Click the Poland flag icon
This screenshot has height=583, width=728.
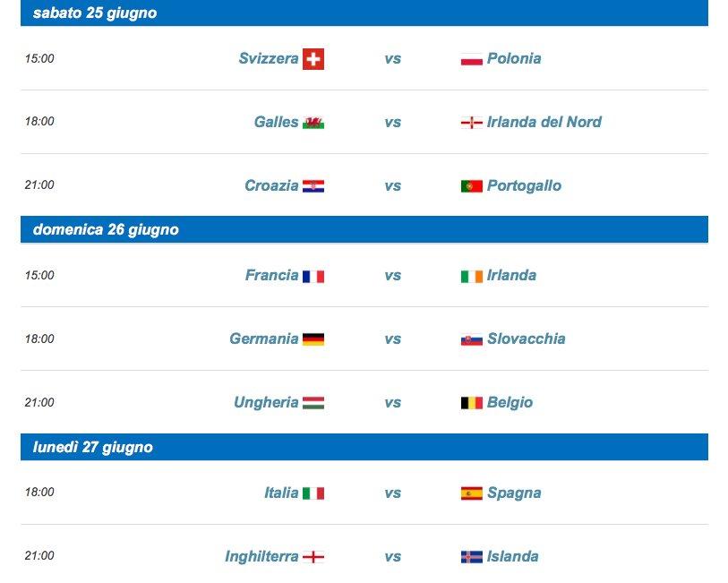tap(471, 59)
